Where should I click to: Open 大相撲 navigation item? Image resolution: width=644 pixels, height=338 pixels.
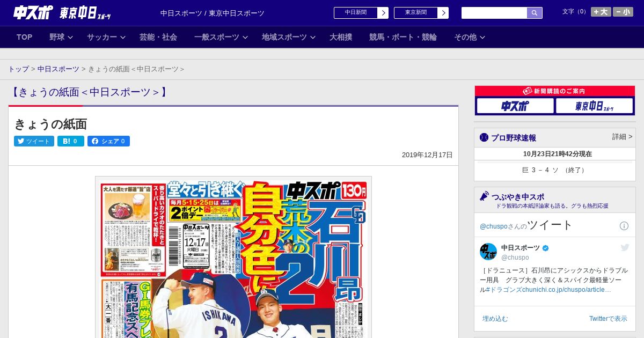[x=341, y=37]
